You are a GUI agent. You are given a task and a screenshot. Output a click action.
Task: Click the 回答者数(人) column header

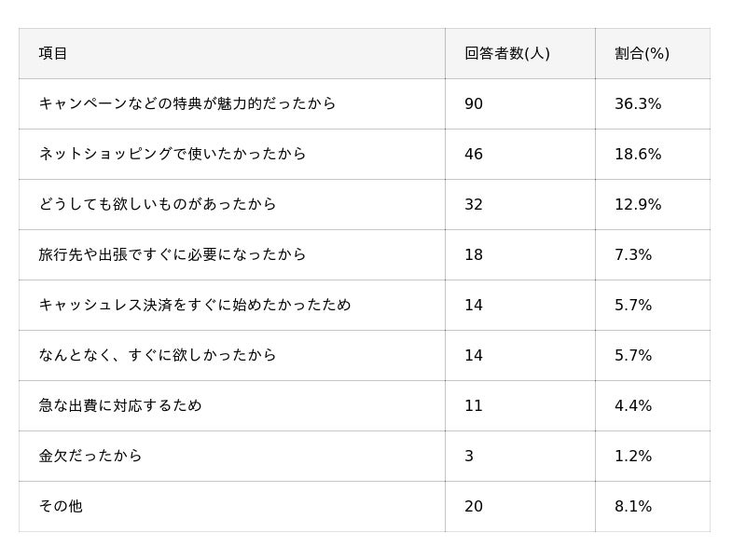coord(507,54)
